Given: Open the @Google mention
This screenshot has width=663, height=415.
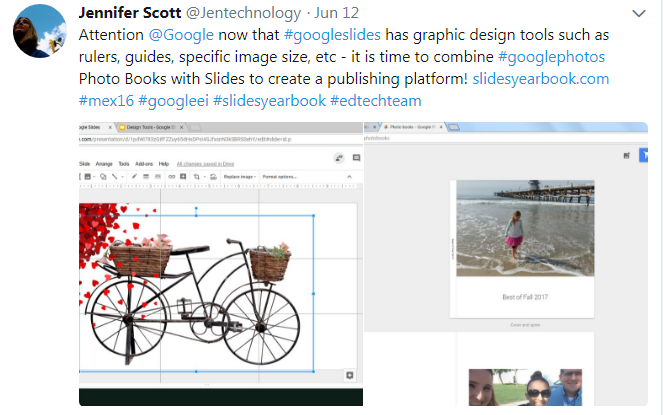Looking at the screenshot, I should click(x=181, y=35).
